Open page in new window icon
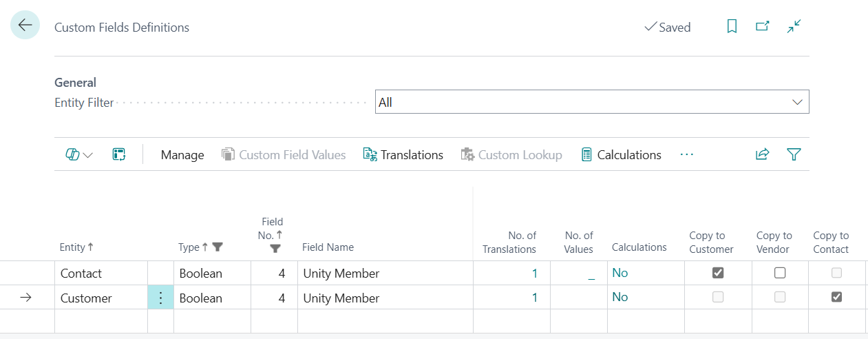This screenshot has width=868, height=339. tap(762, 27)
